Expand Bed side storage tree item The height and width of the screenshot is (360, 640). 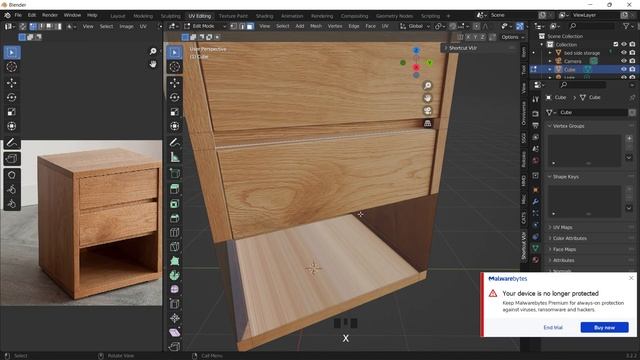tap(550, 53)
